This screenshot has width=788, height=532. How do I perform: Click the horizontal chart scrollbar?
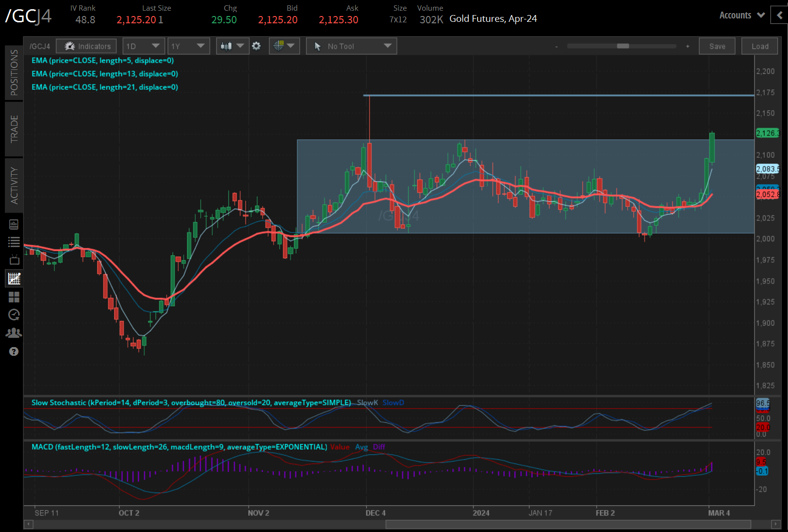[567, 524]
